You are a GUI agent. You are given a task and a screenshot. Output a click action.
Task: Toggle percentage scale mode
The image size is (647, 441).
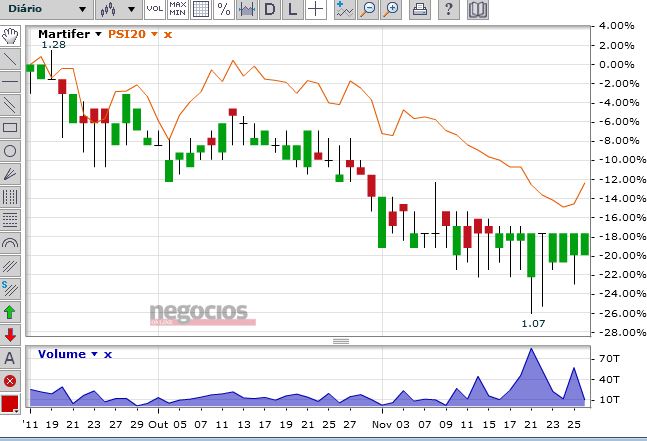tap(224, 9)
